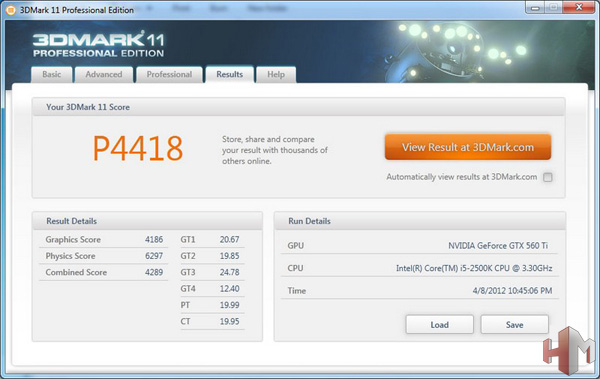Click the P4418 score value
The image size is (600, 379).
click(x=138, y=149)
